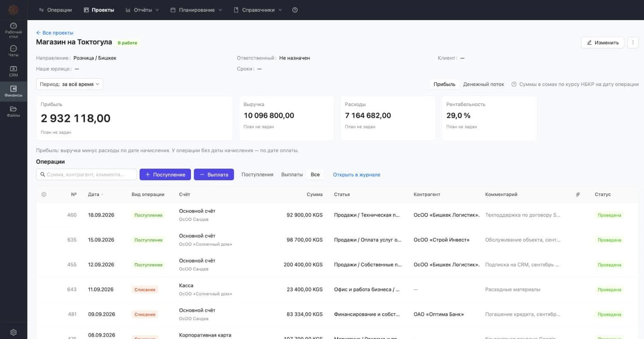Open Чаты section in sidebar
The height and width of the screenshot is (339, 644).
[x=13, y=51]
